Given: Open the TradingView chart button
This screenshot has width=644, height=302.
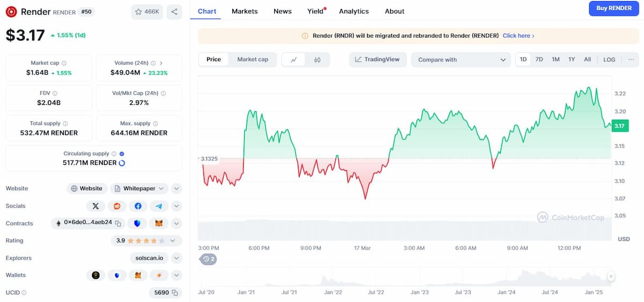Looking at the screenshot, I should tap(378, 60).
